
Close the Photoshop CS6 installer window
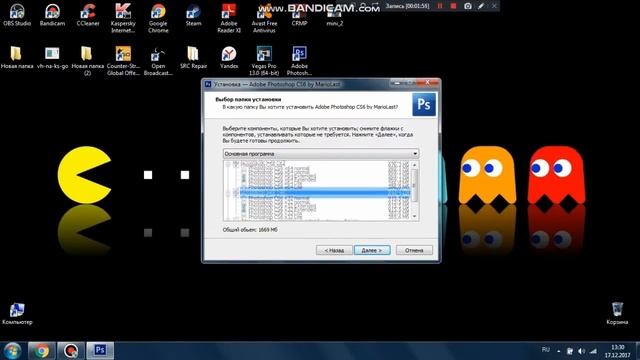click(427, 82)
